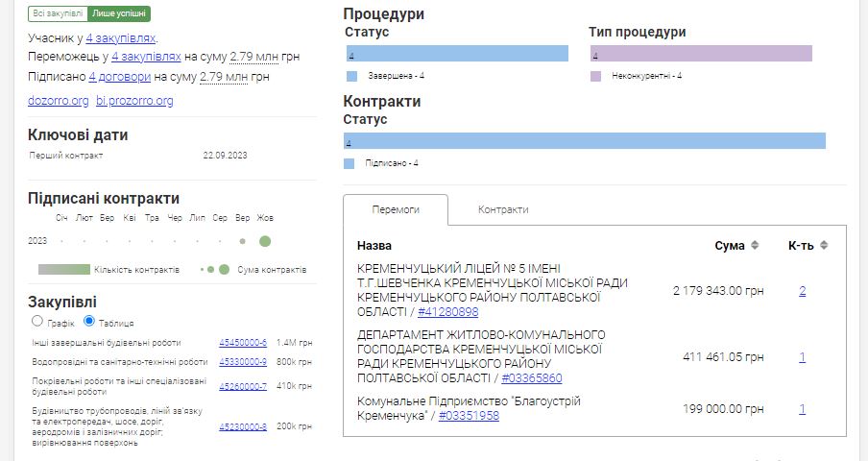Open the Перемоги tab
868x461 pixels.
[x=396, y=209]
